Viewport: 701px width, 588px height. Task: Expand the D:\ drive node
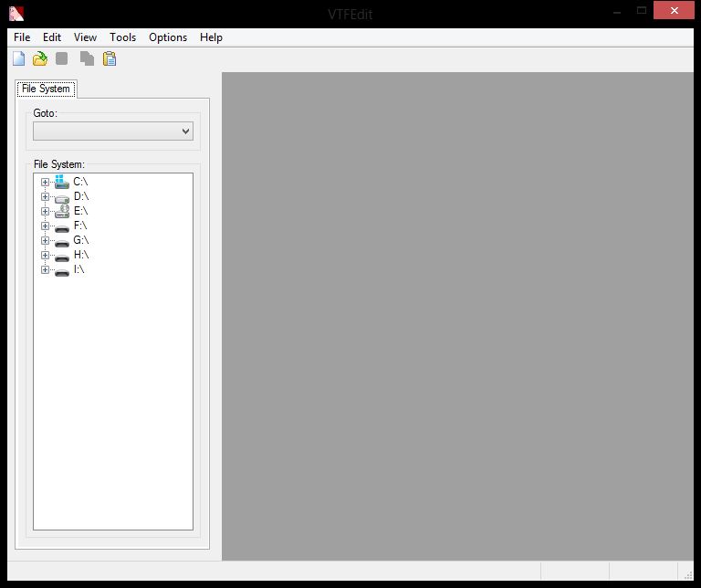coord(45,196)
